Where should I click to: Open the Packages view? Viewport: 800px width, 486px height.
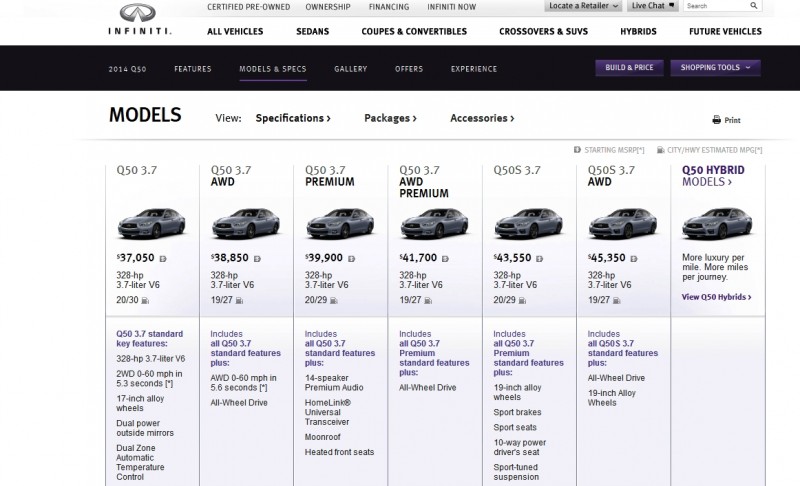click(390, 118)
